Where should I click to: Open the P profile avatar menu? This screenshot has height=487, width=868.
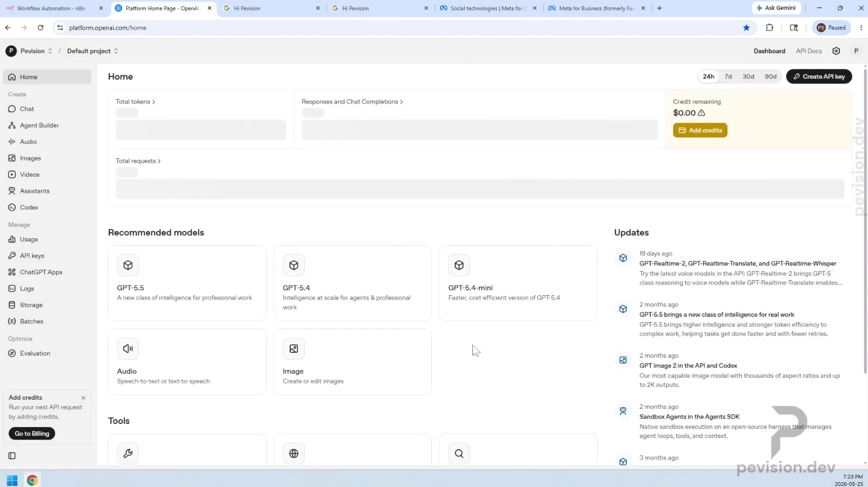(856, 51)
